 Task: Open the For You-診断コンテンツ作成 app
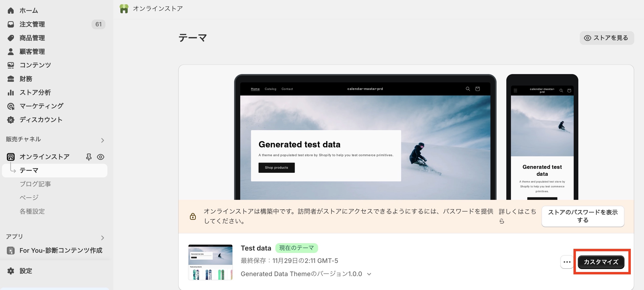click(61, 250)
